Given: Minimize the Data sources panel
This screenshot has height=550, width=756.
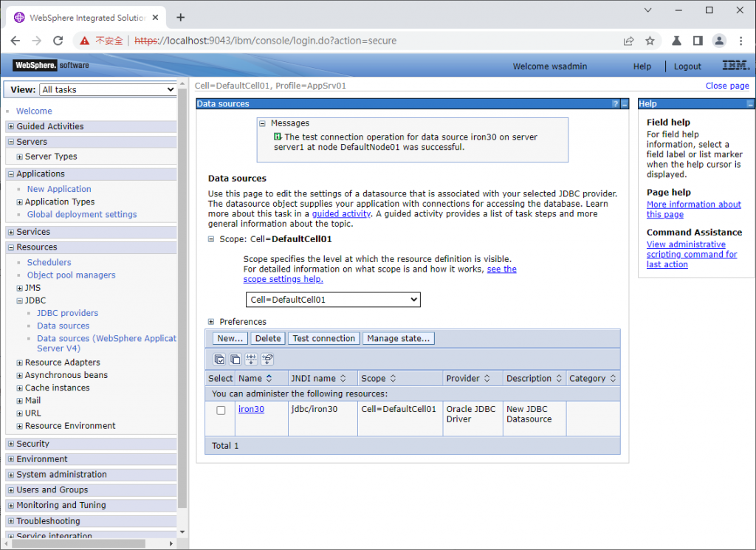Looking at the screenshot, I should [625, 103].
